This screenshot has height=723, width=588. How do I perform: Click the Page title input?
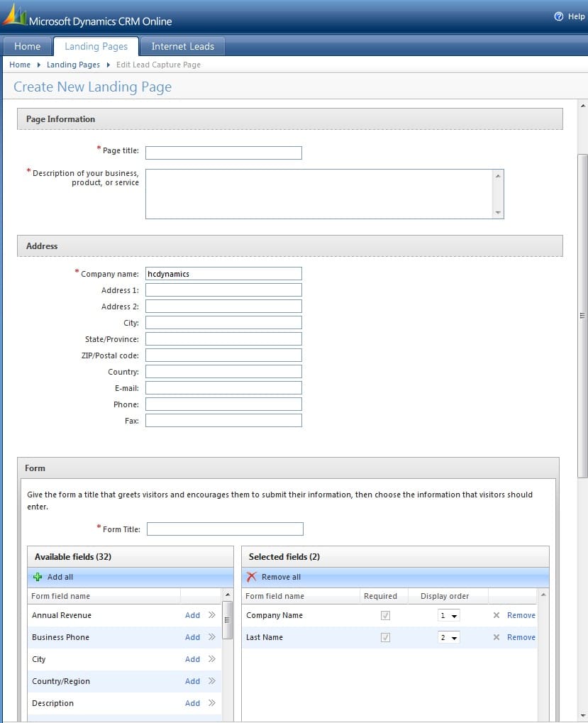(223, 153)
